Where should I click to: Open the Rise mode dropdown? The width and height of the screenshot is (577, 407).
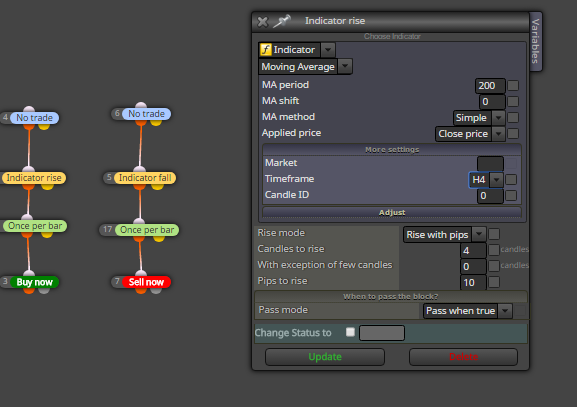point(445,234)
